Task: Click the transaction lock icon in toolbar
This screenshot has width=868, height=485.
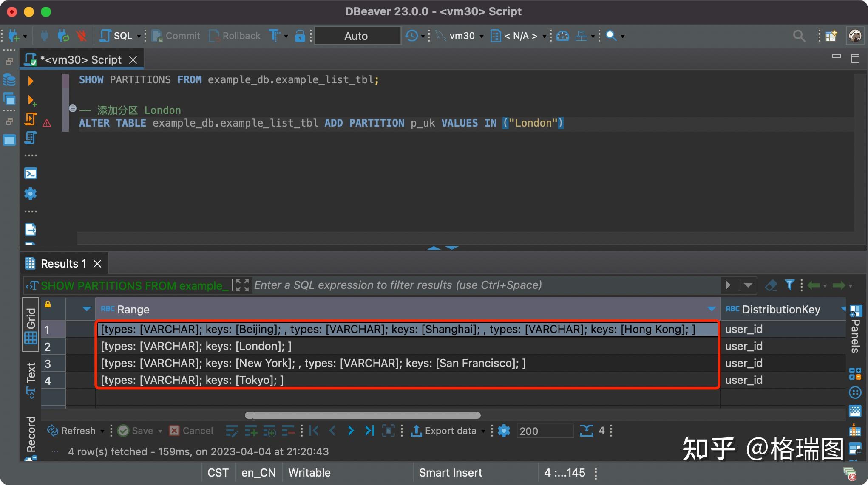Action: point(300,36)
